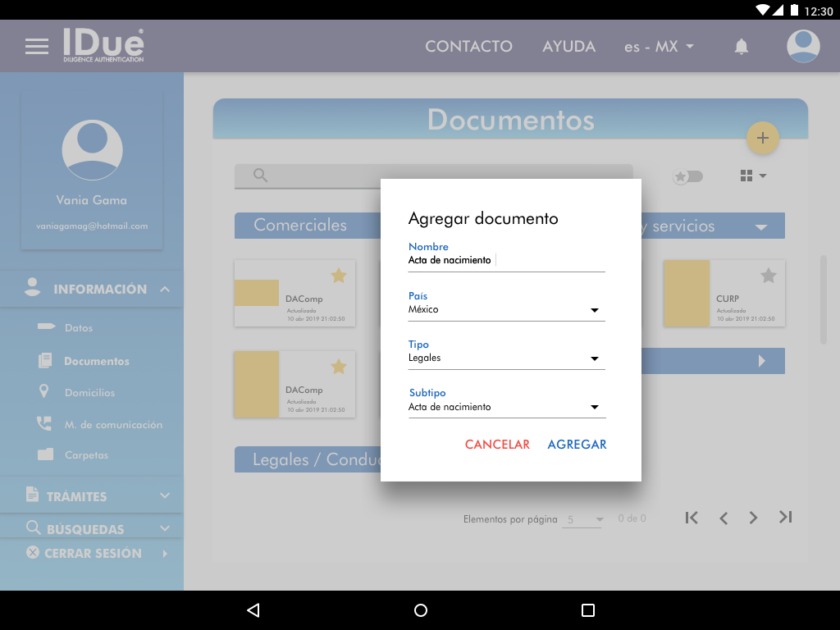Toggle favorite star on first DAComp card
This screenshot has height=630, width=840.
338,276
